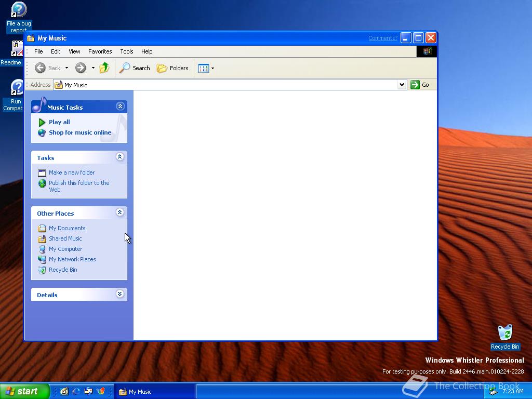
Task: Click the Views toolbar icon
Action: point(203,68)
